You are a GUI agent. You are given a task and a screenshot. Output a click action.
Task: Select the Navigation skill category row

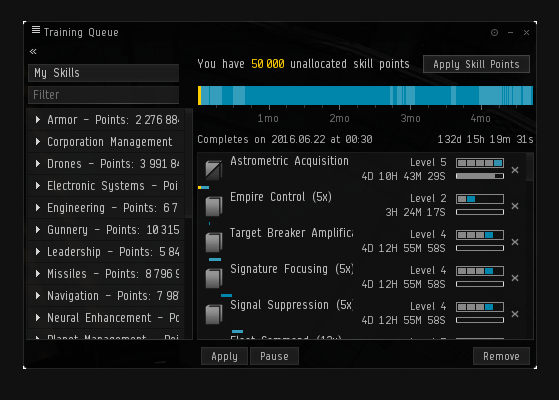click(106, 296)
